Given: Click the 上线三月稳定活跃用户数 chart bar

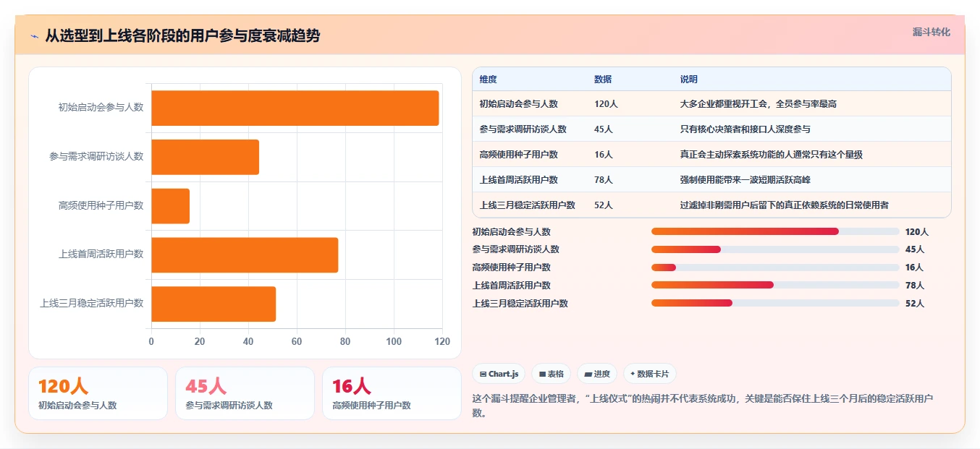Looking at the screenshot, I should coord(214,304).
